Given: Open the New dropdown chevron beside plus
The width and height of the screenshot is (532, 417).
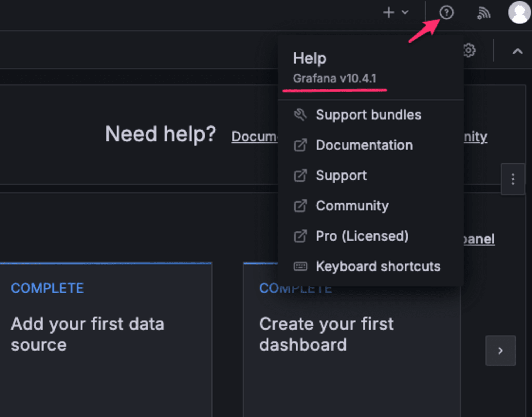Looking at the screenshot, I should click(x=405, y=12).
